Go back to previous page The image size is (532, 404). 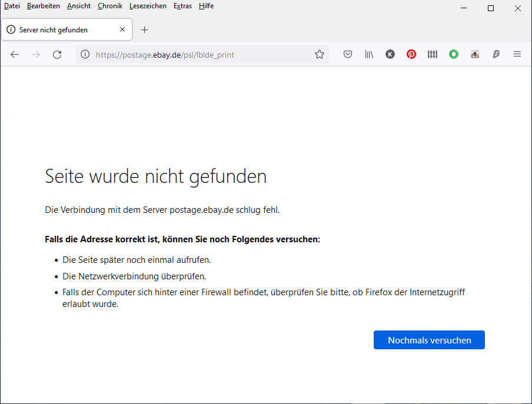[x=15, y=55]
